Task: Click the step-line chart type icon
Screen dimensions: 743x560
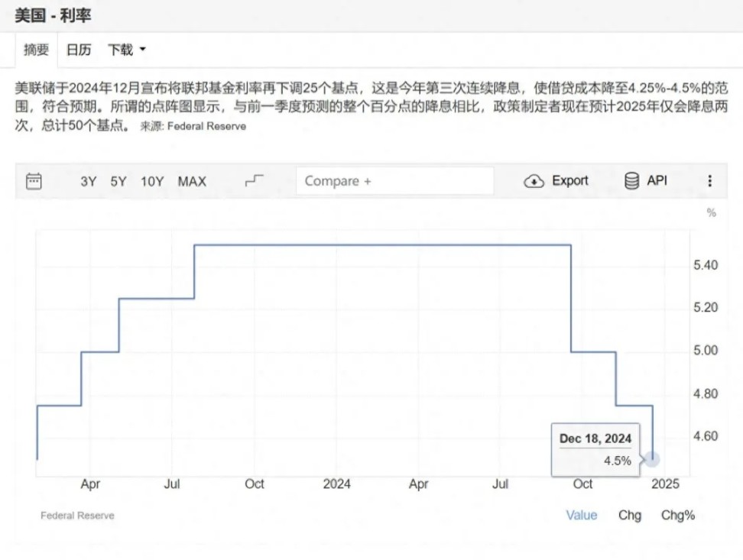Action: pyautogui.click(x=255, y=181)
